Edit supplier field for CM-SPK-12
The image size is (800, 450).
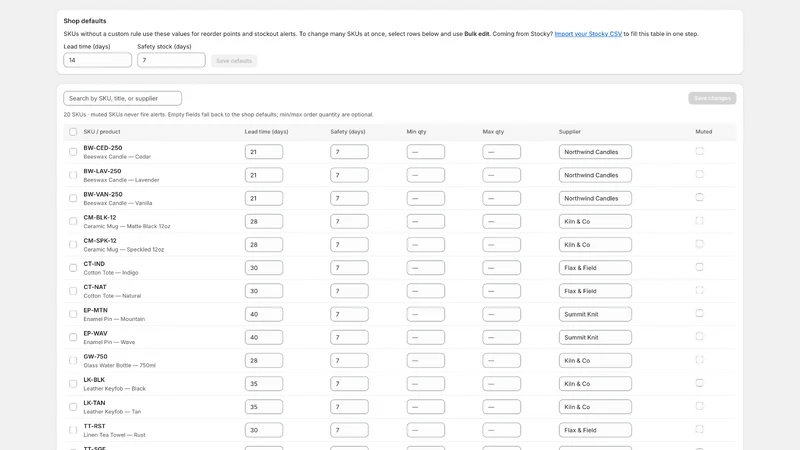(595, 244)
